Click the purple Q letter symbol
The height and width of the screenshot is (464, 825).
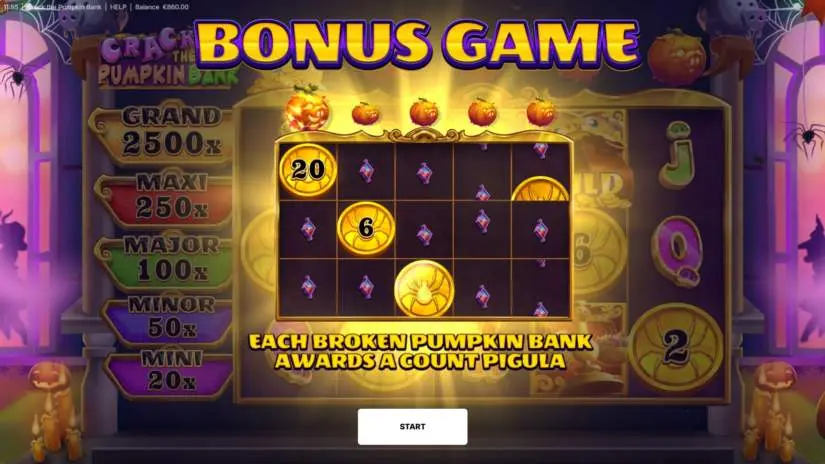pos(677,251)
